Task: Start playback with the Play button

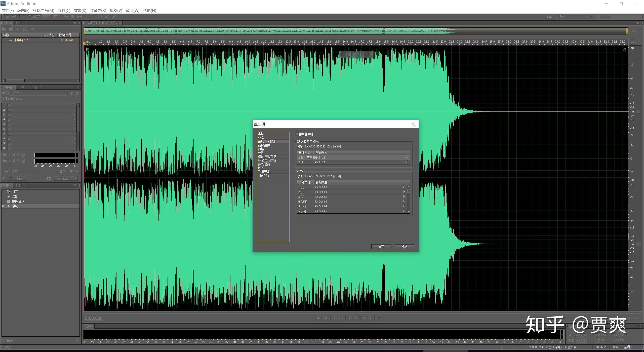Action: point(326,318)
